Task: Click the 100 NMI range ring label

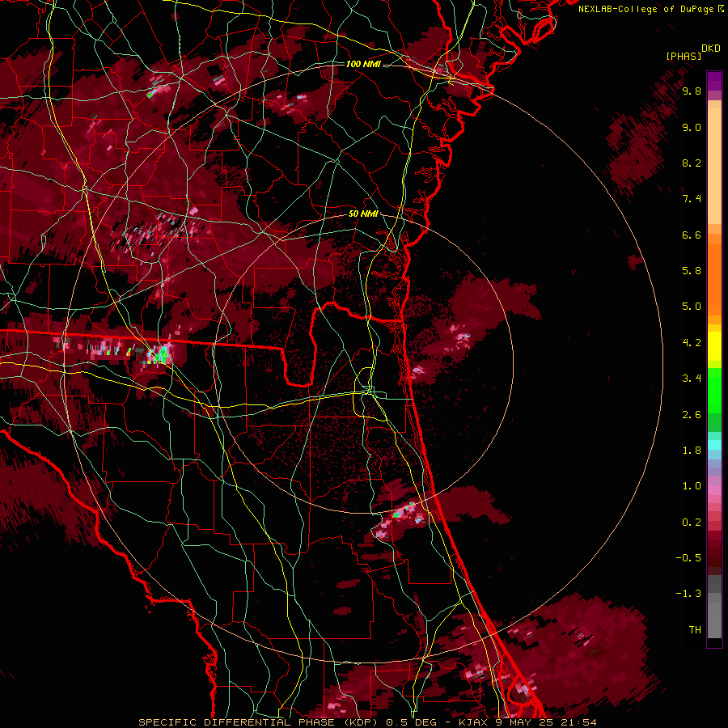Action: pyautogui.click(x=363, y=64)
